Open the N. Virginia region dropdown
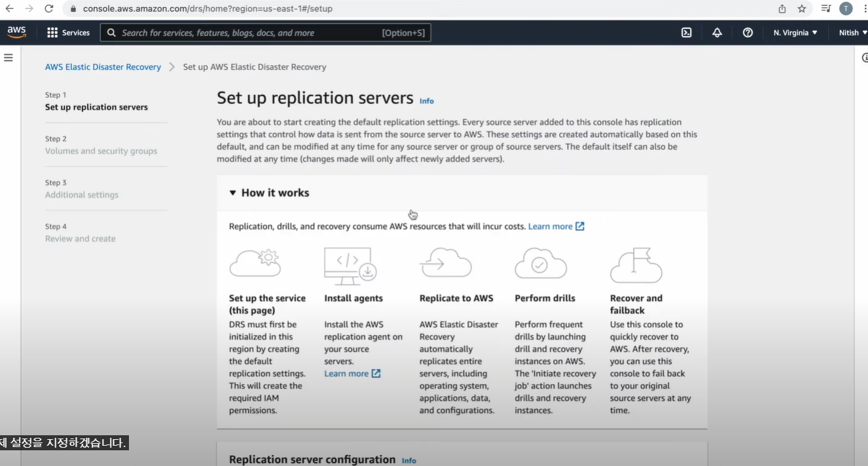This screenshot has height=466, width=868. [795, 33]
